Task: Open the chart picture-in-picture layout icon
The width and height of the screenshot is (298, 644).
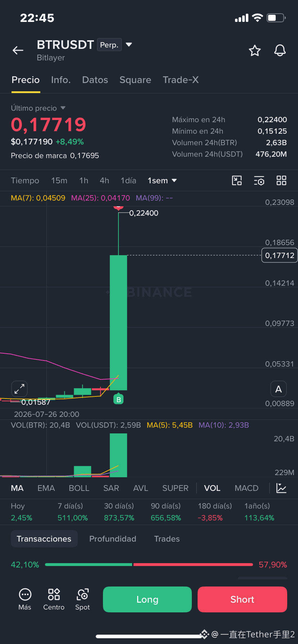Action: tap(237, 180)
